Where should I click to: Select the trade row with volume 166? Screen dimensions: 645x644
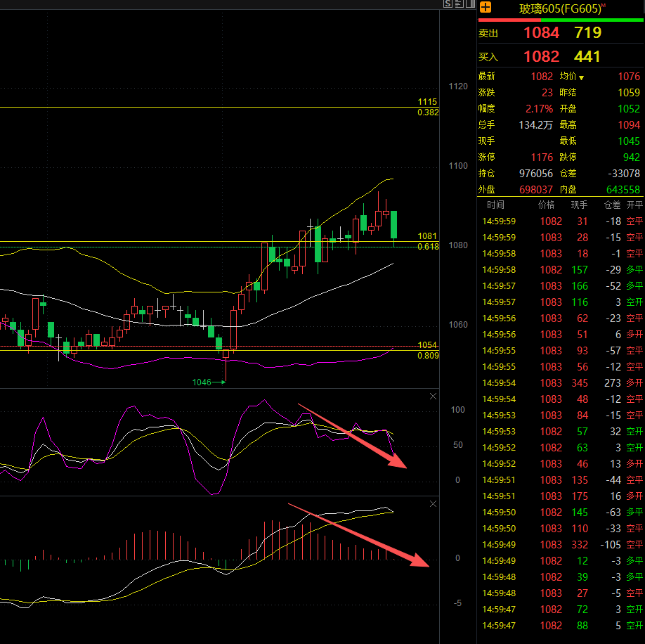tap(561, 285)
